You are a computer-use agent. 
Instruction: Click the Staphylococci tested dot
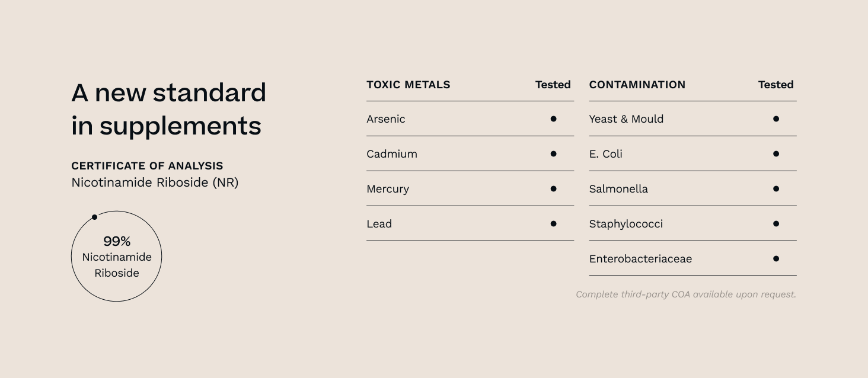click(x=776, y=223)
